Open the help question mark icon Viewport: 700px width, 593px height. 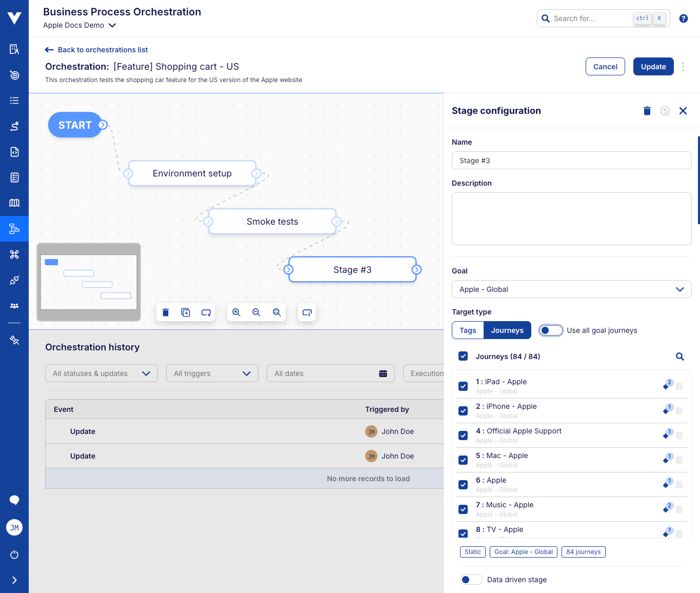683,18
